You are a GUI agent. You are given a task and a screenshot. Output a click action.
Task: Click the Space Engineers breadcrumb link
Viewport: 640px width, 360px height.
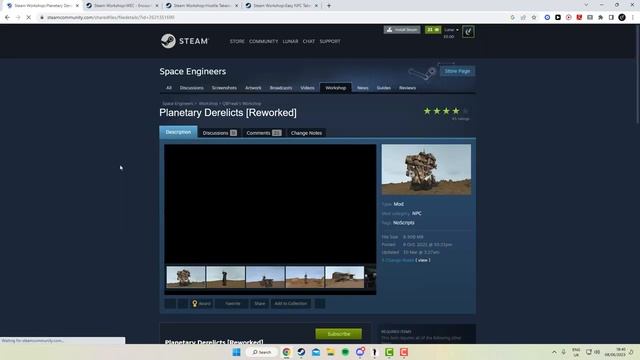coord(178,104)
